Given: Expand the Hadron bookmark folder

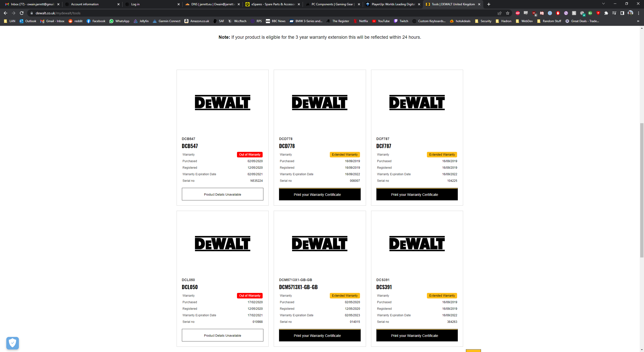Looking at the screenshot, I should [x=503, y=21].
